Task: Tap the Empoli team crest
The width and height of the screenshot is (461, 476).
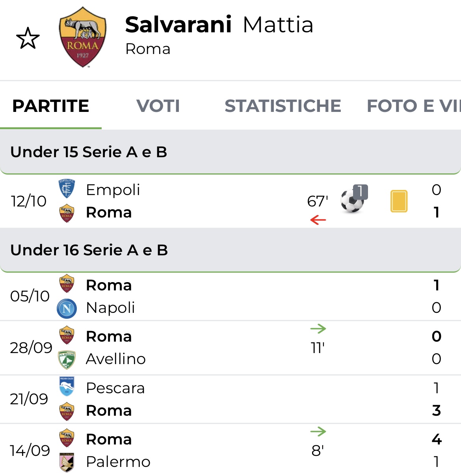Action: [x=67, y=189]
